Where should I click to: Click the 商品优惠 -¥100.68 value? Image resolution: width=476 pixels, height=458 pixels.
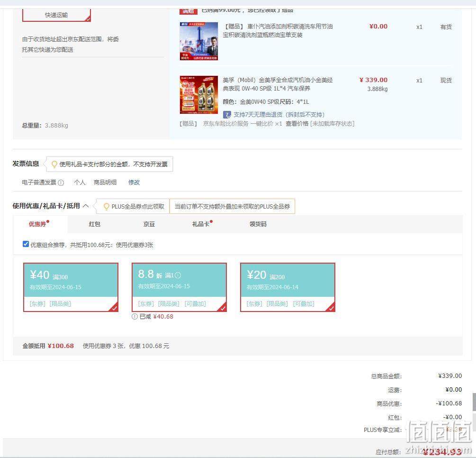click(x=449, y=403)
